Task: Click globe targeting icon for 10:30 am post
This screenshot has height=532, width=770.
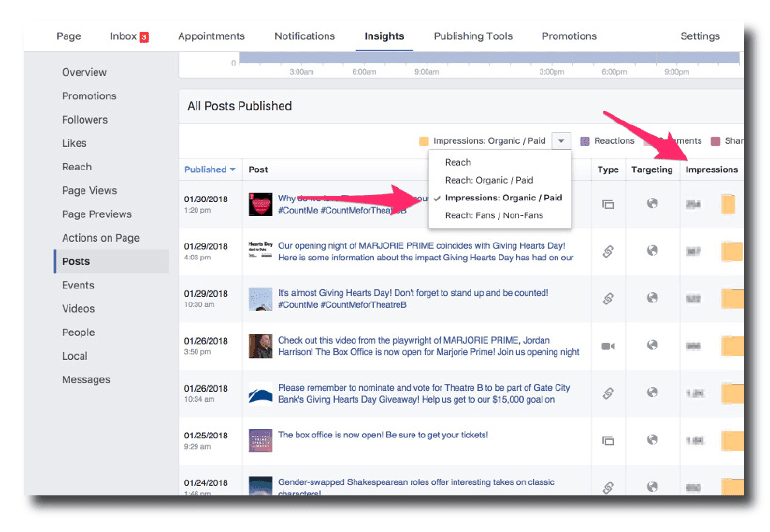Action: pyautogui.click(x=652, y=298)
